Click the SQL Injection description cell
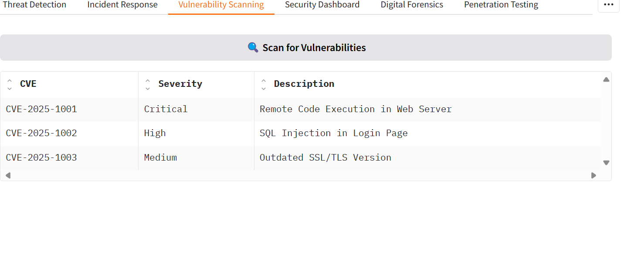 pyautogui.click(x=333, y=134)
